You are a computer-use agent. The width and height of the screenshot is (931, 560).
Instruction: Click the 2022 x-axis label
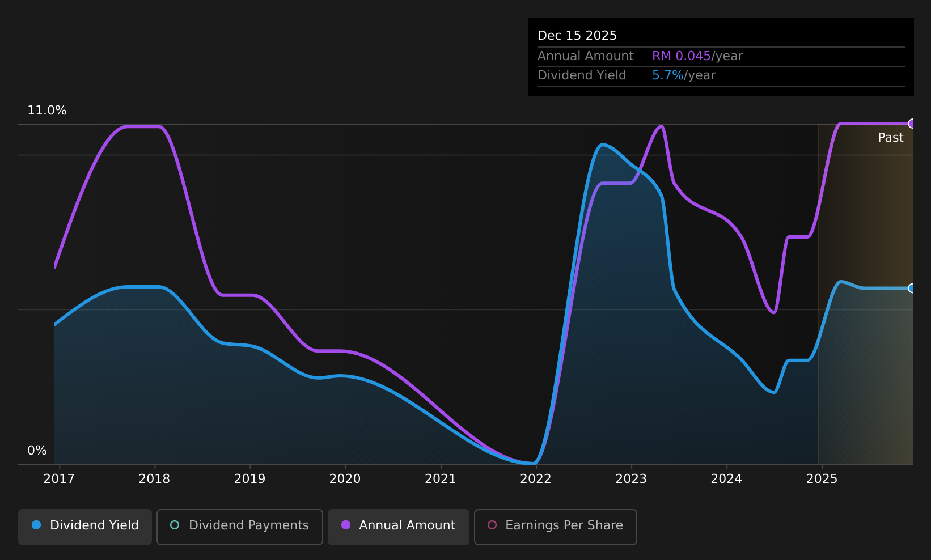pyautogui.click(x=536, y=479)
